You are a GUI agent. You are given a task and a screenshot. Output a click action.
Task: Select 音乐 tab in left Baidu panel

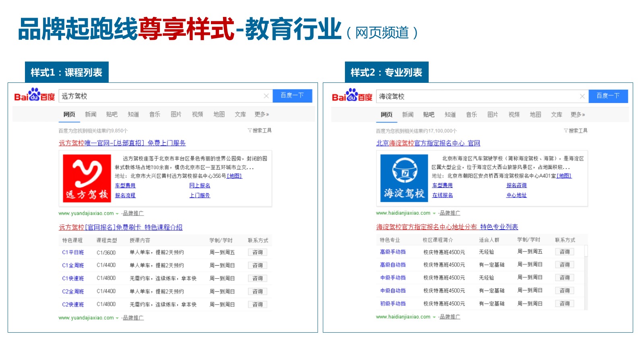pos(155,114)
